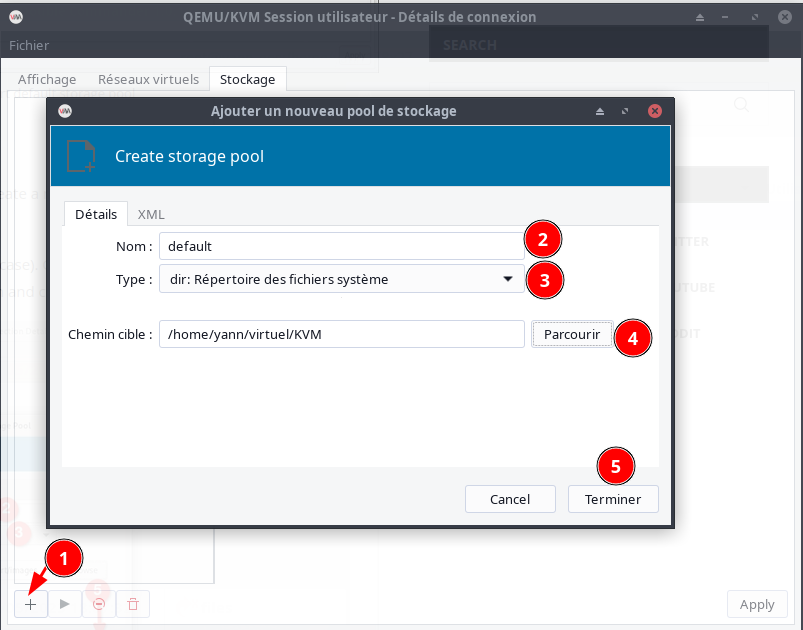Click the red stop pool icon
The image size is (803, 630).
98,604
